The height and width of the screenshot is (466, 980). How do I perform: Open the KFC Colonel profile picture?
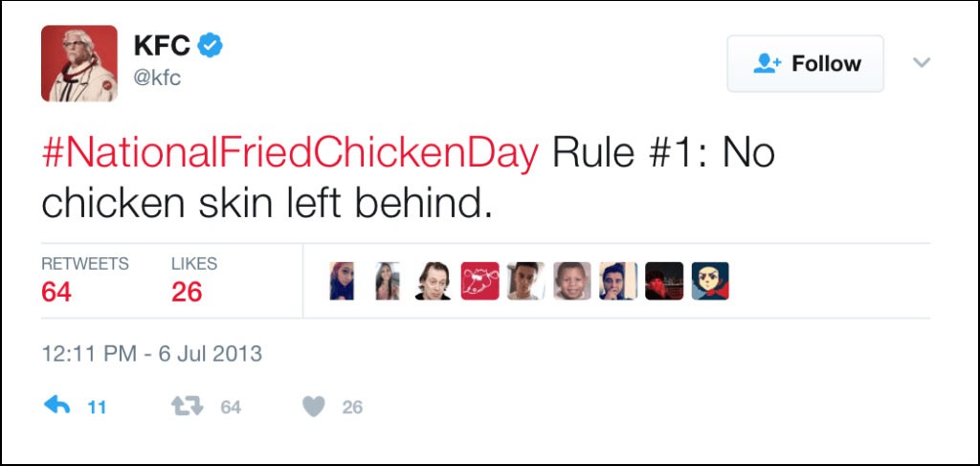click(78, 63)
